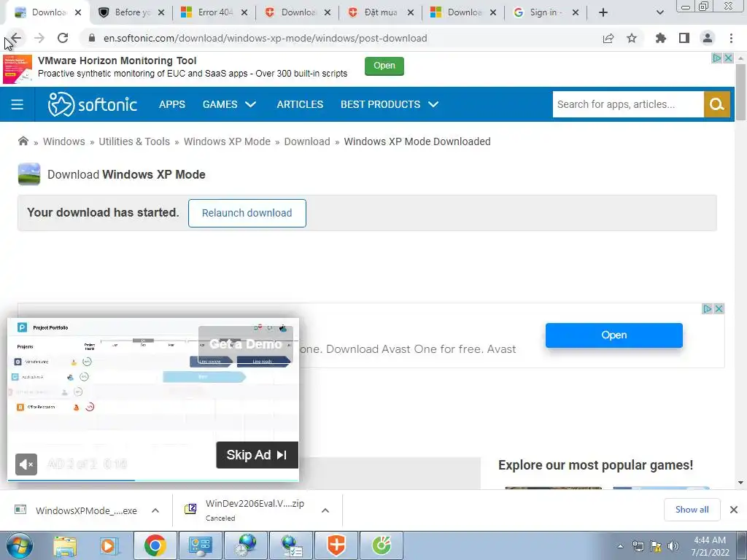This screenshot has width=747, height=560.
Task: Focus the Softonic search field
Action: [628, 104]
